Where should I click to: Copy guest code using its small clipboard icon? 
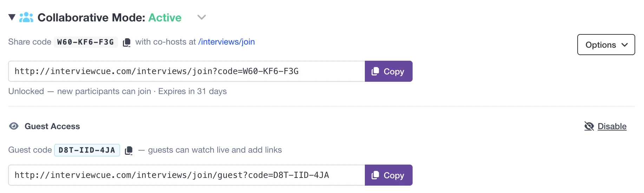pos(129,151)
